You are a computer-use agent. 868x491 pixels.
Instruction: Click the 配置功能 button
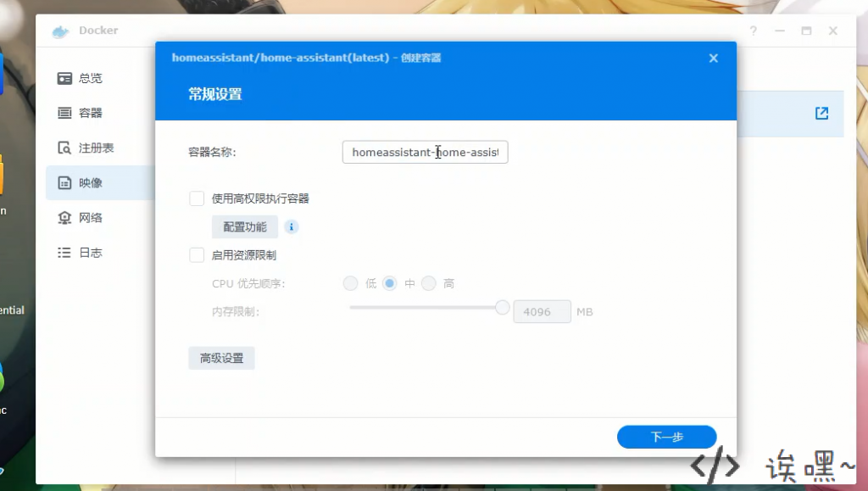[245, 227]
